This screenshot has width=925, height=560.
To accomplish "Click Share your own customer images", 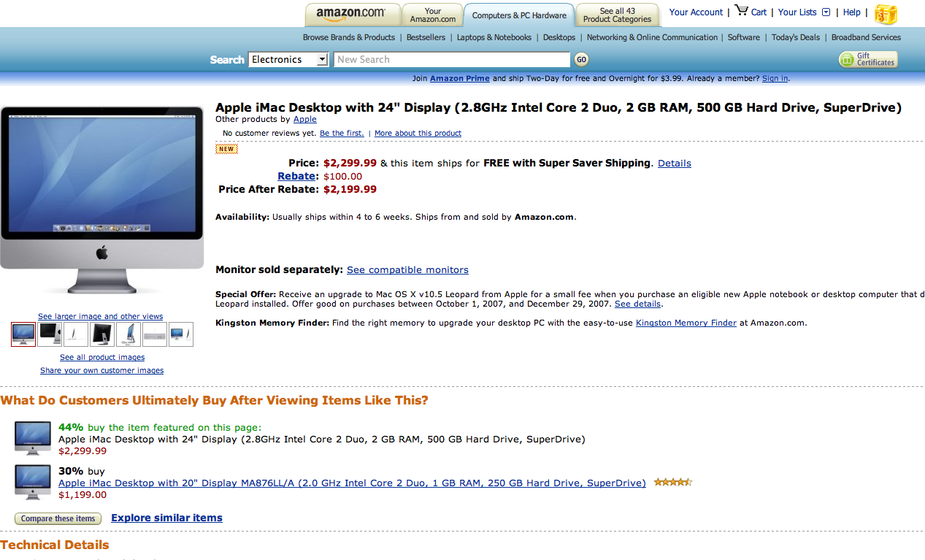I will 102,370.
